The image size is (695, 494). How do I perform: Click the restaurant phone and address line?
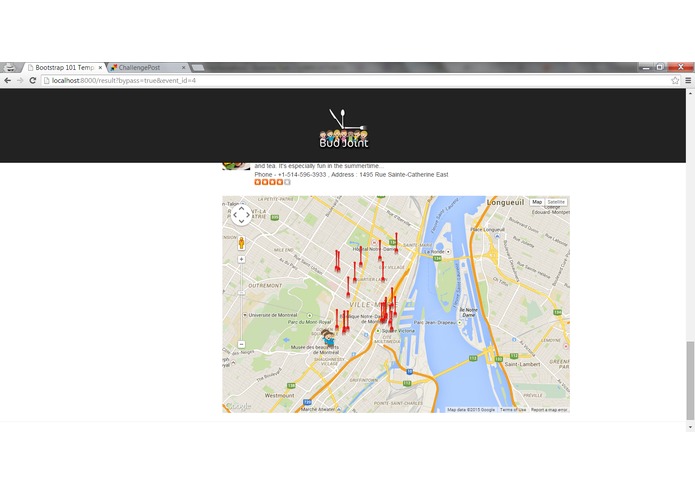coord(351,175)
